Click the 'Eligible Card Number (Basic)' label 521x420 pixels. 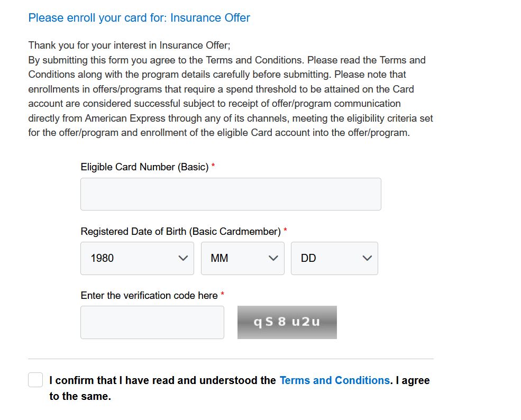pyautogui.click(x=144, y=167)
